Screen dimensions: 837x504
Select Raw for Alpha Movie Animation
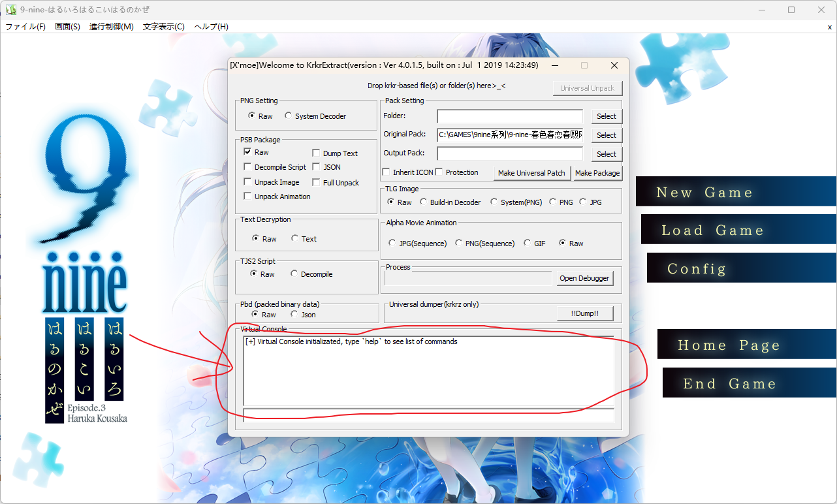(x=571, y=244)
